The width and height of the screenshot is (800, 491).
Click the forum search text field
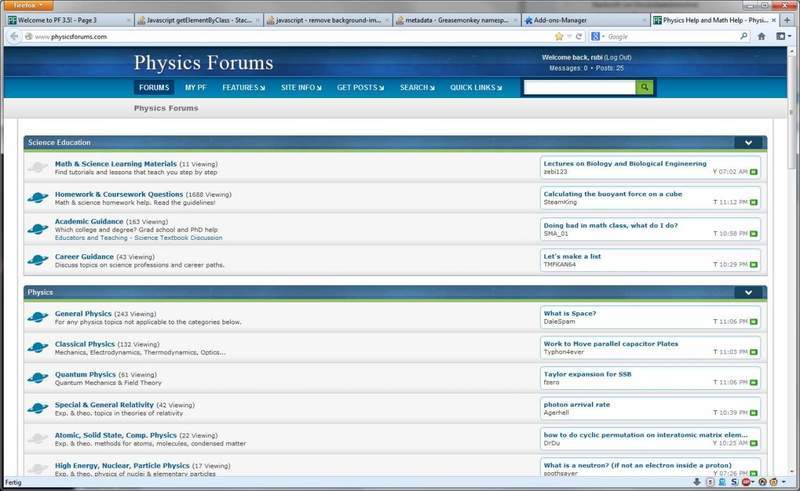[580, 87]
